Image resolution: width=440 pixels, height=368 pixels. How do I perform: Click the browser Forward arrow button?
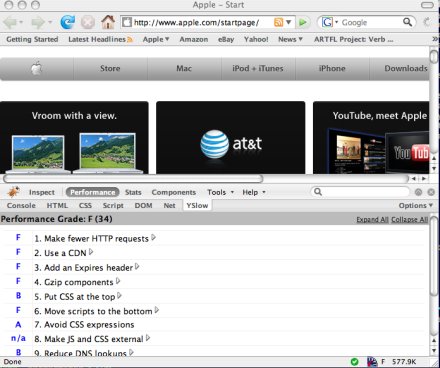(x=38, y=22)
